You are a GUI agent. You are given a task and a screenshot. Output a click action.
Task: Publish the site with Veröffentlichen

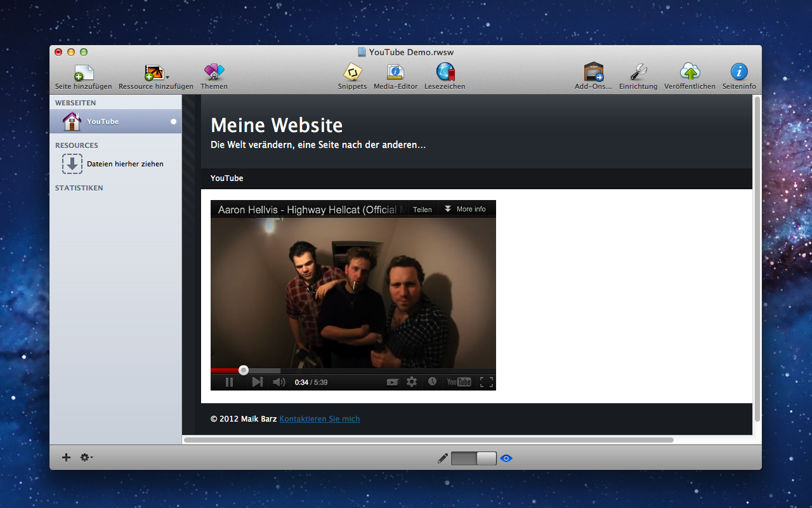pyautogui.click(x=690, y=77)
